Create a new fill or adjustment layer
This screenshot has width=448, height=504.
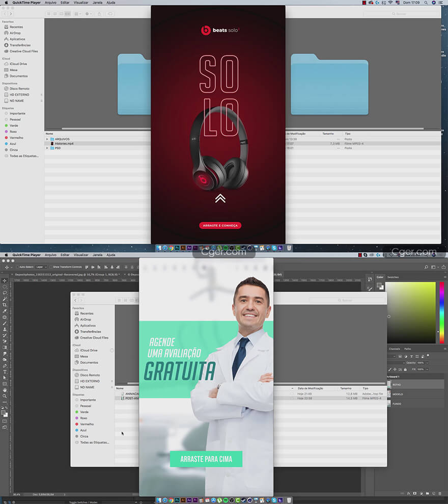(x=422, y=493)
